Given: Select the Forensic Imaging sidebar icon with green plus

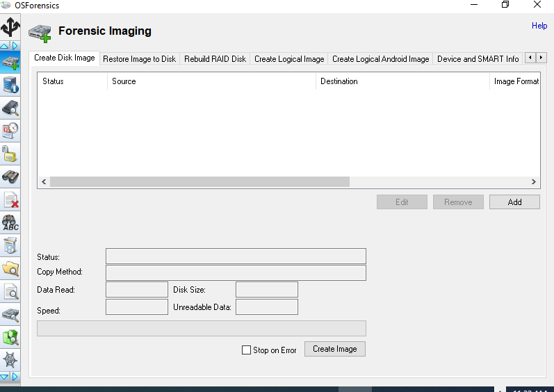Looking at the screenshot, I should [10, 62].
